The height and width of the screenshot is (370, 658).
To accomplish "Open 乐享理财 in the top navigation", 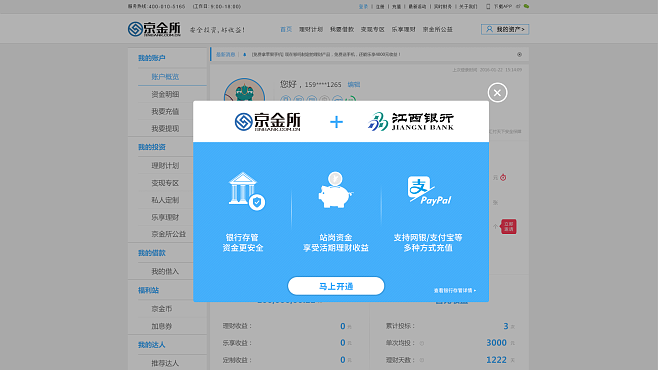I will (404, 29).
